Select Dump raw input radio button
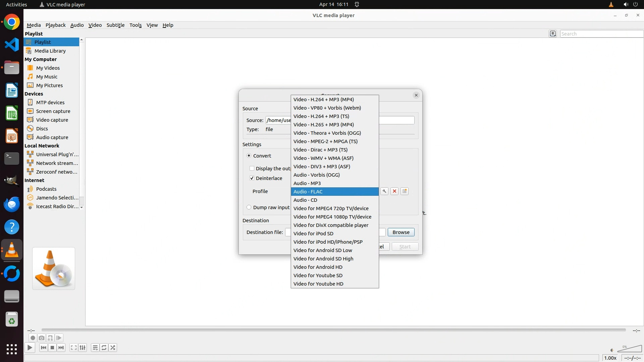This screenshot has width=644, height=362. point(249,207)
